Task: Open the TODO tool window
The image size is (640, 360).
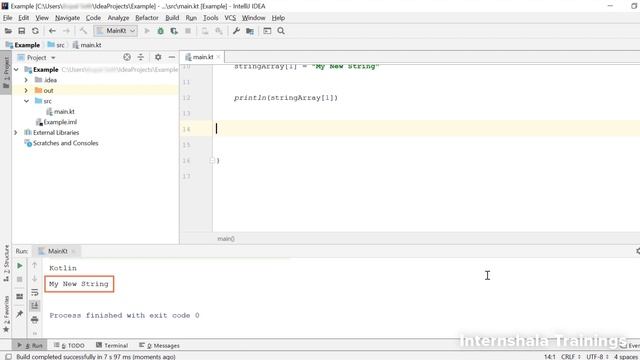Action: (69, 345)
